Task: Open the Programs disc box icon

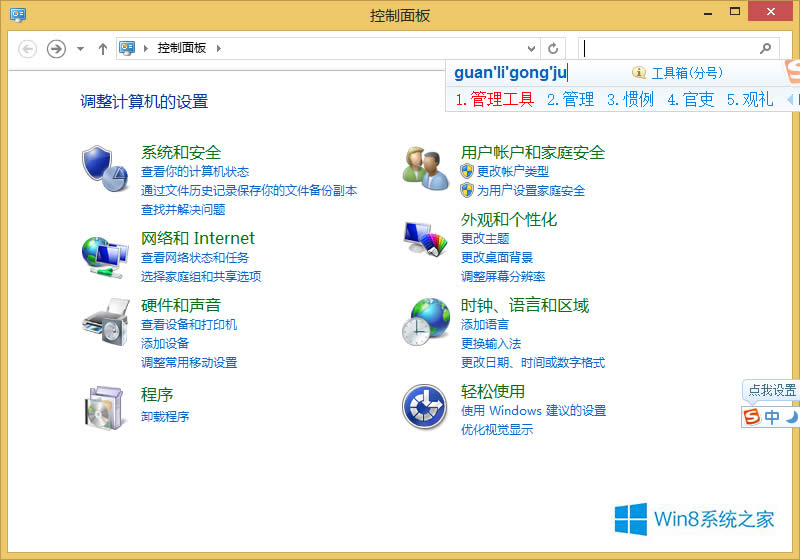Action: pos(105,408)
